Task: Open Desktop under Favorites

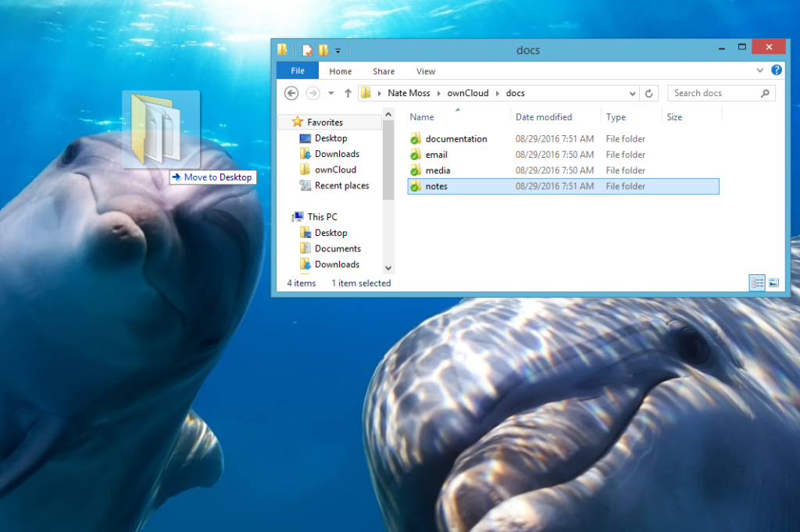Action: 330,138
